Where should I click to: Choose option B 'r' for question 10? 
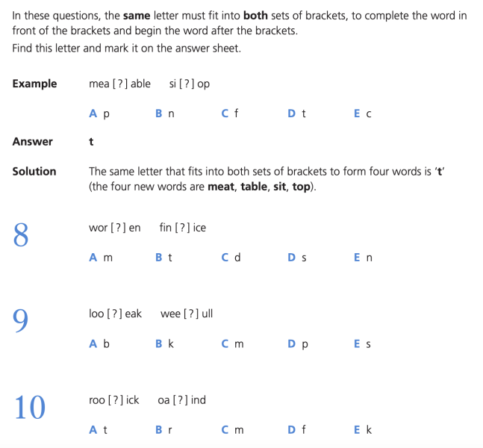click(x=163, y=429)
